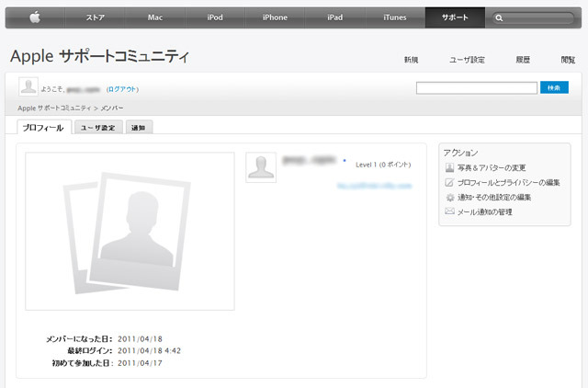Click the 履歴 link in the header
The image size is (588, 388).
click(523, 60)
